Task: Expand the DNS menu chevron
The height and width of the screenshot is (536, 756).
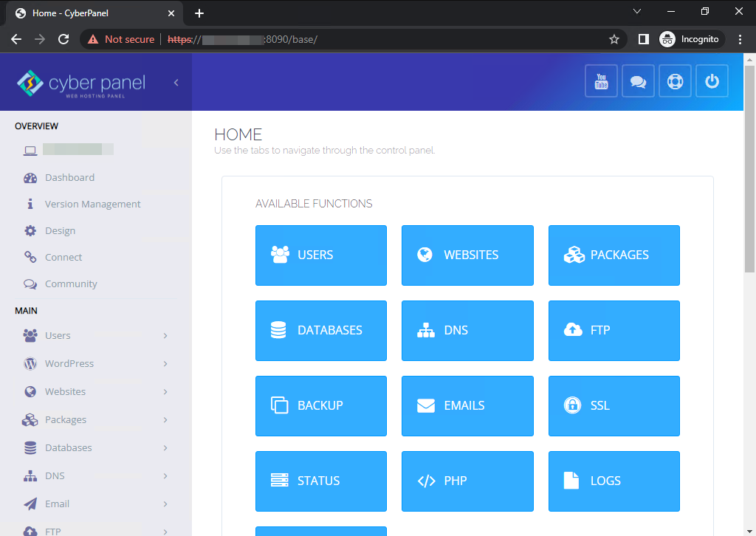Action: pos(165,475)
